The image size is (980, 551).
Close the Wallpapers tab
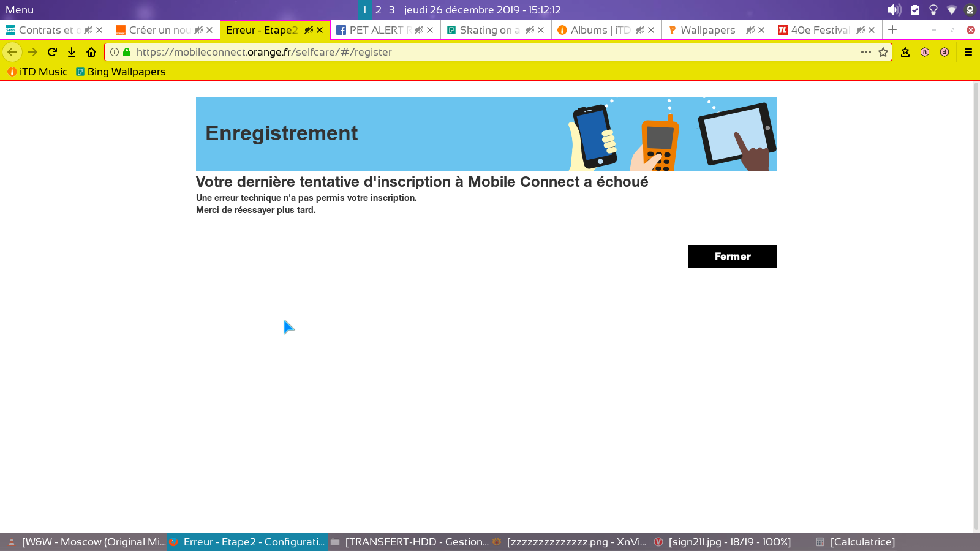(761, 30)
